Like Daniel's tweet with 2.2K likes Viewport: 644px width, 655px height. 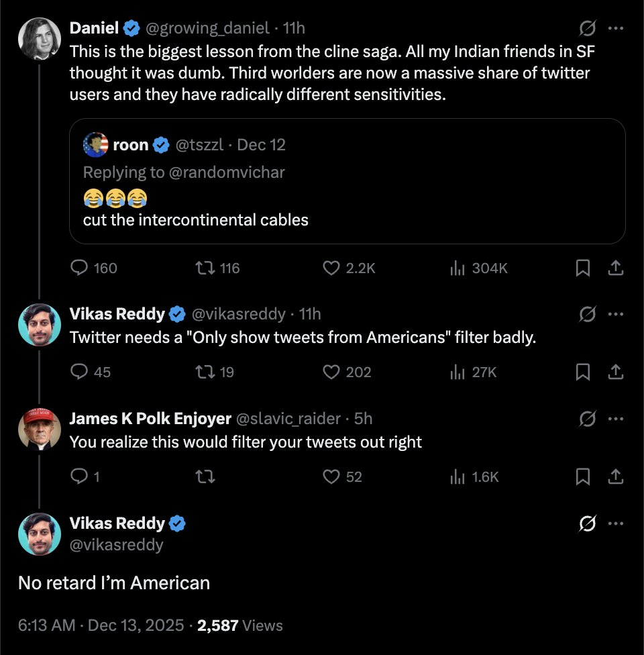coord(331,268)
